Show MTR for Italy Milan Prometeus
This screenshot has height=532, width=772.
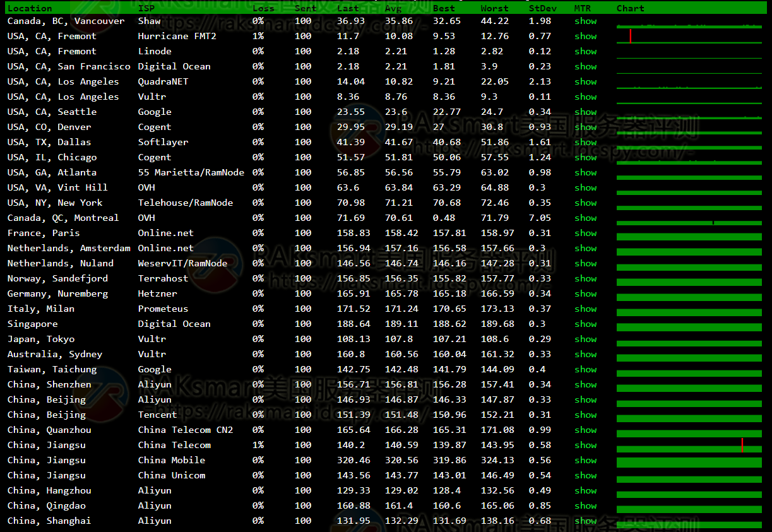coord(585,309)
